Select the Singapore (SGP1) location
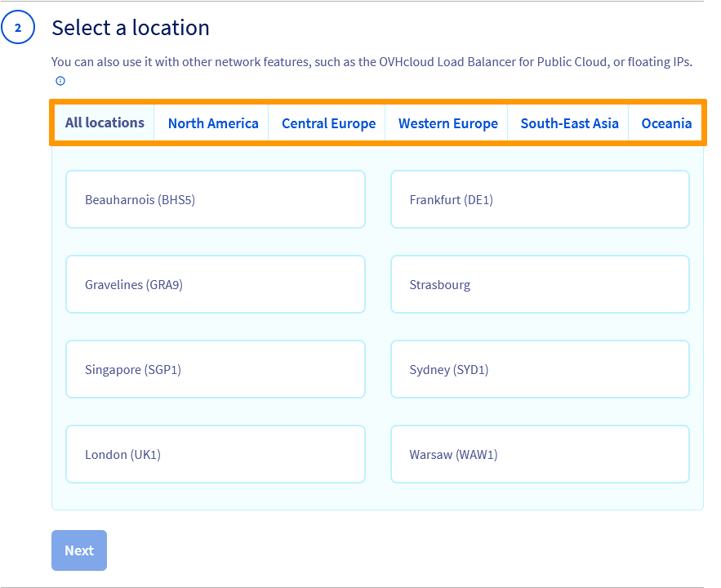721x588 pixels. (x=215, y=369)
